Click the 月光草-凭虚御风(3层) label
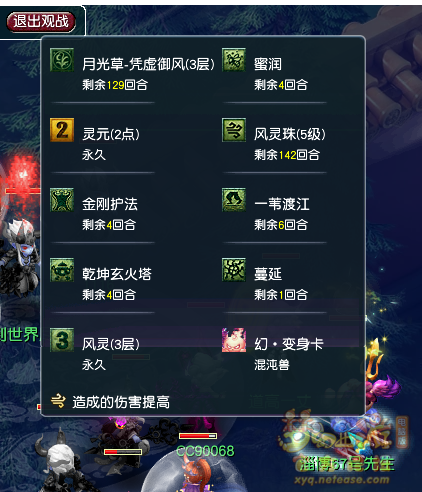The image size is (422, 492). pyautogui.click(x=148, y=64)
